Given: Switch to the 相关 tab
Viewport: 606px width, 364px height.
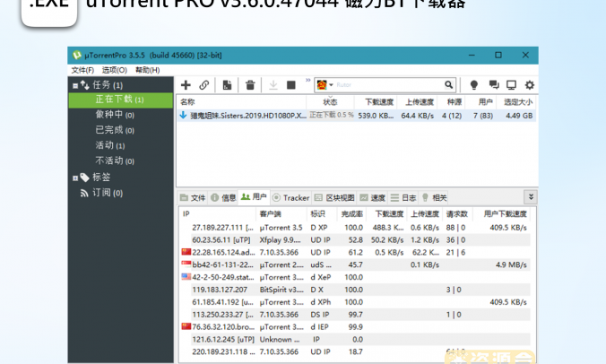Looking at the screenshot, I should pos(434,198).
